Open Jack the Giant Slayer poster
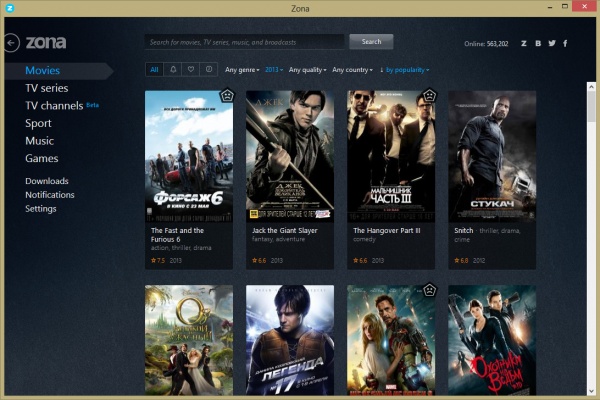The width and height of the screenshot is (600, 400). [x=290, y=156]
